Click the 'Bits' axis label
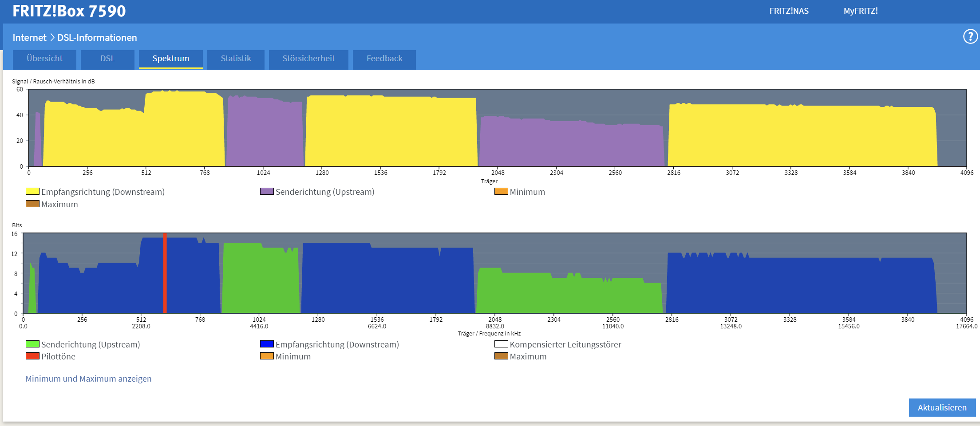The height and width of the screenshot is (426, 980). click(x=17, y=225)
